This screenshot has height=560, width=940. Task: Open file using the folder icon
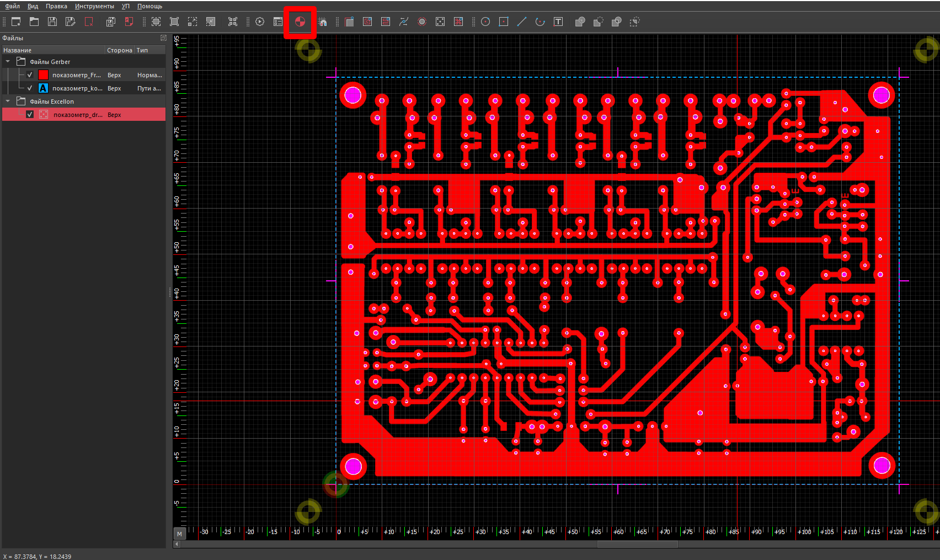34,22
